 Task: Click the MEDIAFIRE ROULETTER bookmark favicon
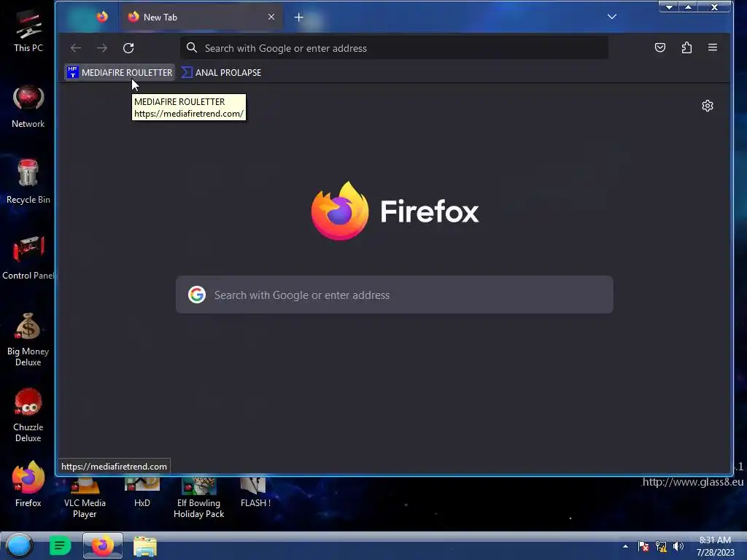[72, 72]
